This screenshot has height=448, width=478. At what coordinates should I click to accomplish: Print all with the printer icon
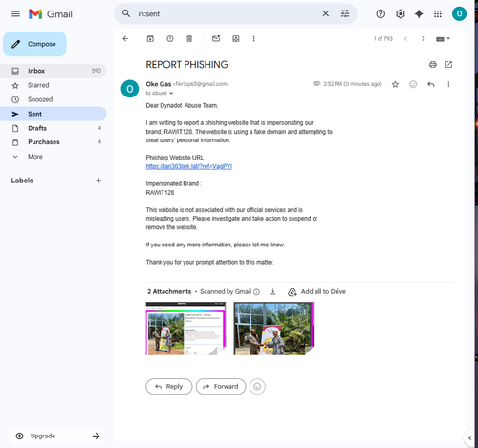(433, 65)
